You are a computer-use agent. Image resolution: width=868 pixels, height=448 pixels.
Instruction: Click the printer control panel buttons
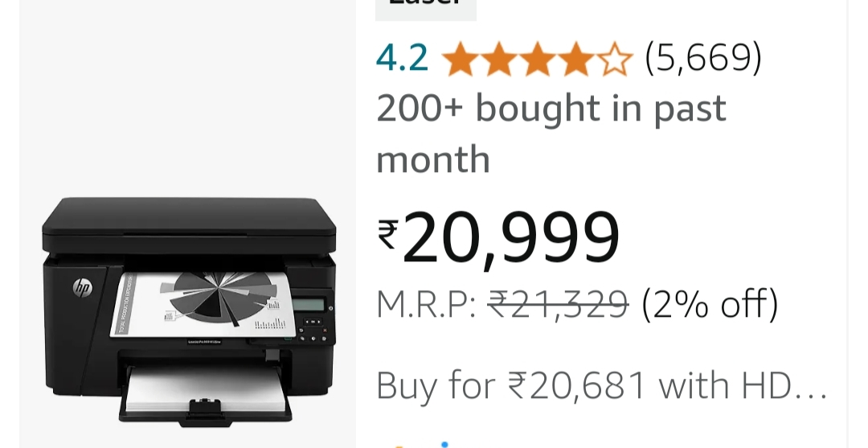coord(313,329)
